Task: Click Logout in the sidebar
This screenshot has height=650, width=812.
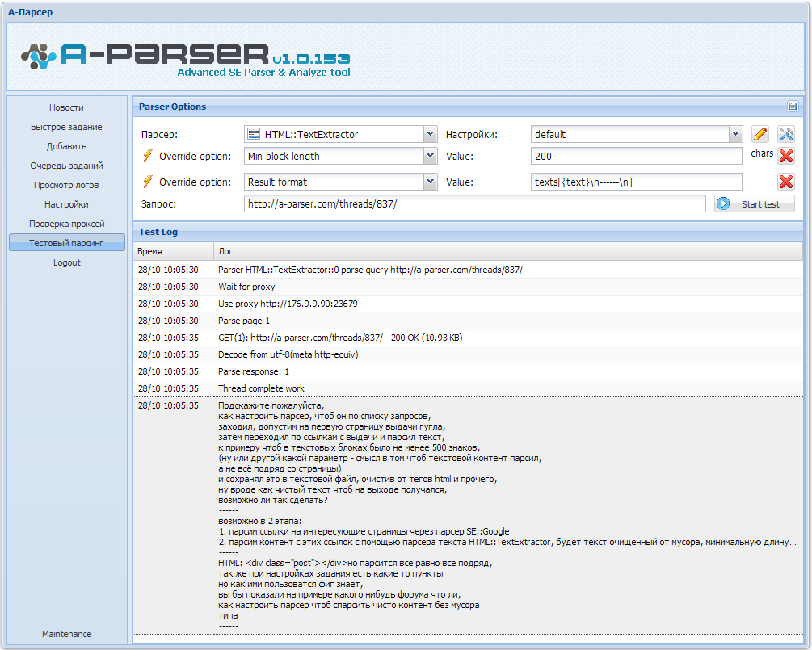Action: tap(67, 262)
